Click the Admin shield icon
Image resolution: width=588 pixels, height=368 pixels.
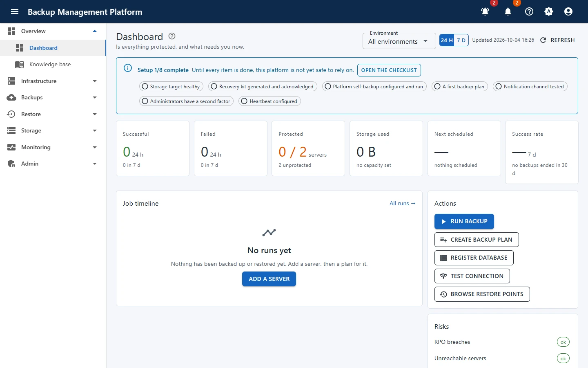click(11, 164)
